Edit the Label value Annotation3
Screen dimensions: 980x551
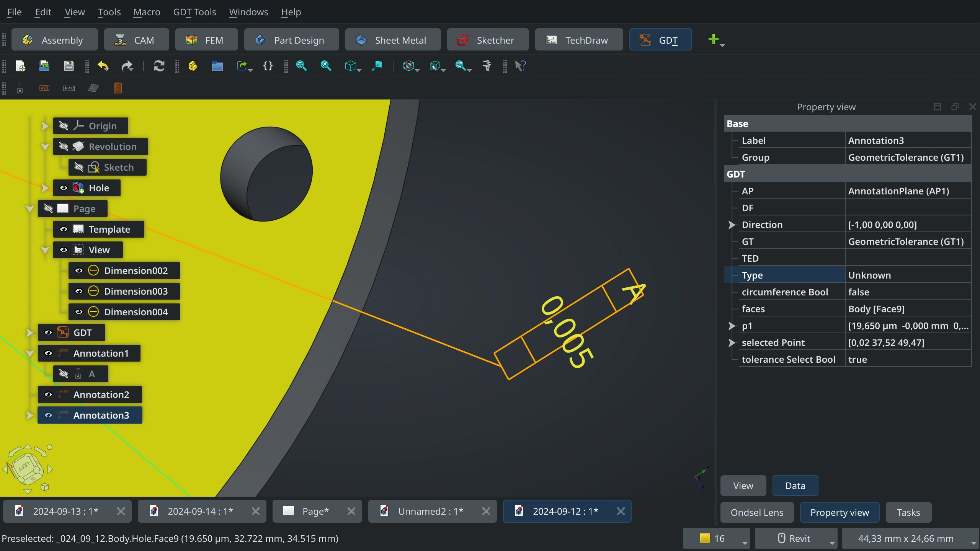pos(908,140)
